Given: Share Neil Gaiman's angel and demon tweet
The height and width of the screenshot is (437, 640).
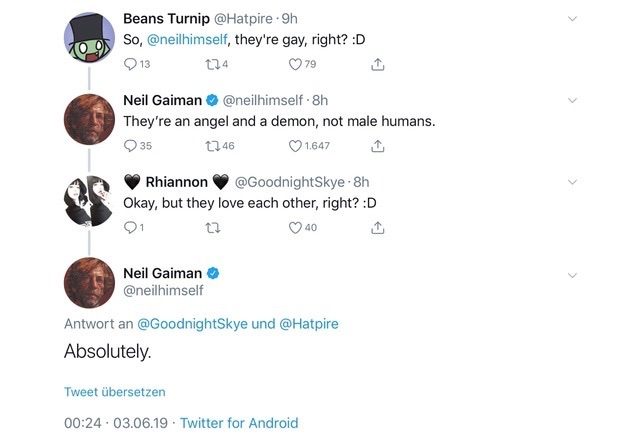Looking at the screenshot, I should (x=377, y=146).
